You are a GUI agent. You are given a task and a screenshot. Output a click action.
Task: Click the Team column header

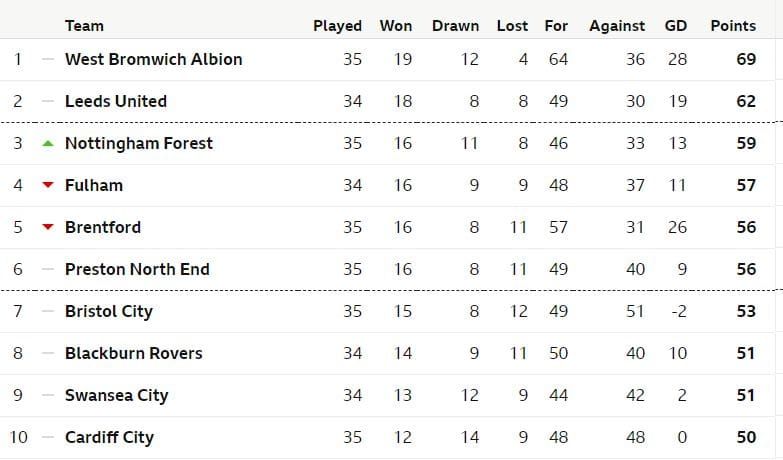point(84,26)
